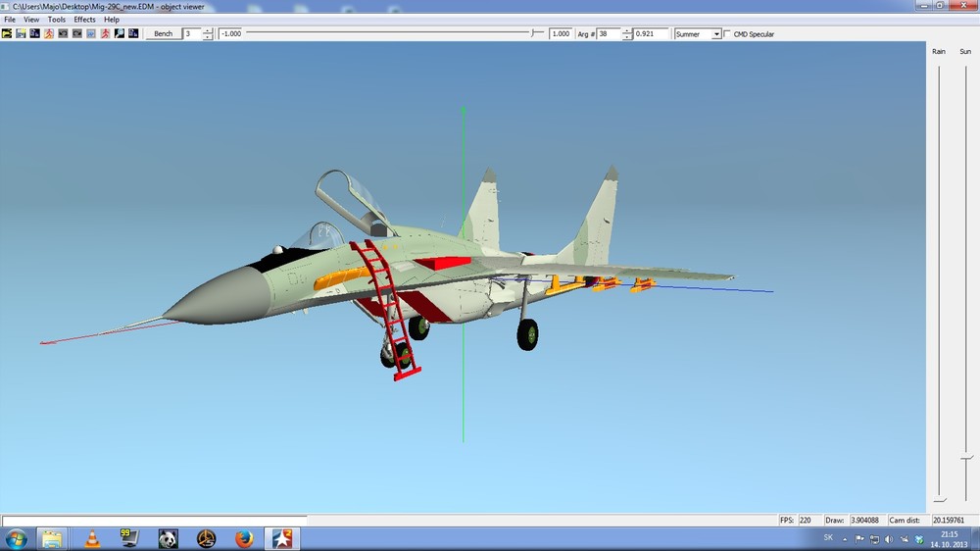Click the Cam dist value 20.159761
Screen dimensions: 980x551
point(949,520)
